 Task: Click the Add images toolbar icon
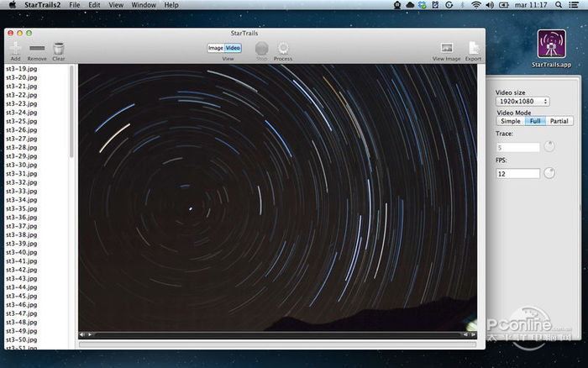[x=15, y=49]
